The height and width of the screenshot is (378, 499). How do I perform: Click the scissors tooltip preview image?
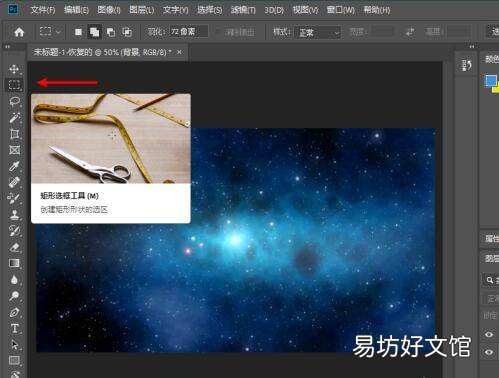[111, 138]
